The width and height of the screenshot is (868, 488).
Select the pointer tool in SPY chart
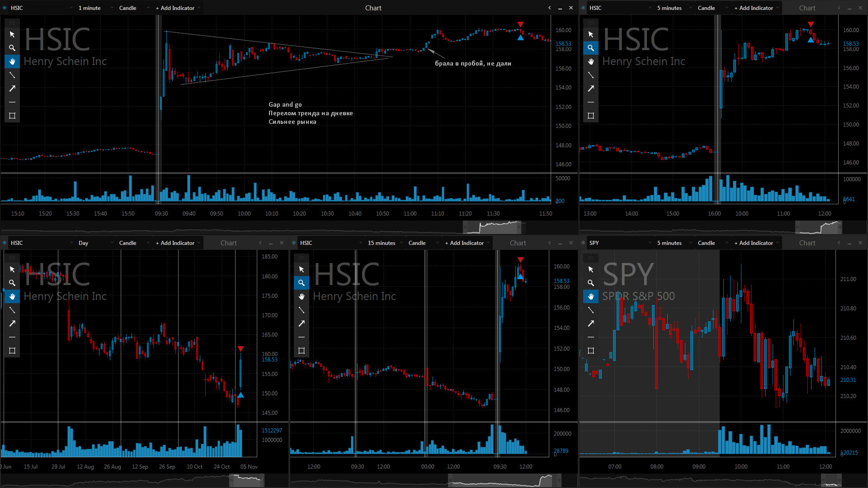[x=591, y=269]
